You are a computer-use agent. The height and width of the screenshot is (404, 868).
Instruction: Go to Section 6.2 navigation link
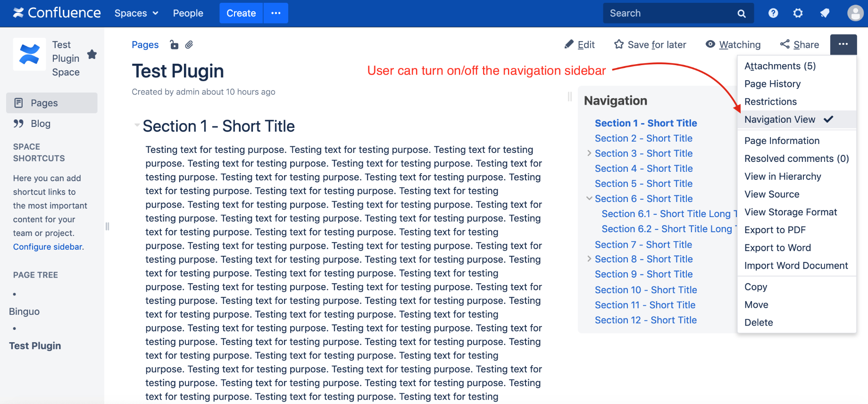click(x=669, y=229)
